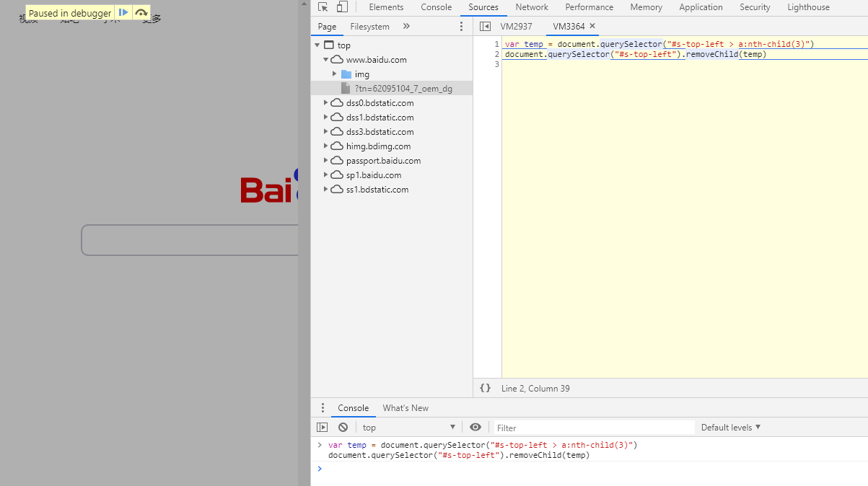The height and width of the screenshot is (486, 868).
Task: Resume script execution in paused overlay
Action: coord(124,13)
